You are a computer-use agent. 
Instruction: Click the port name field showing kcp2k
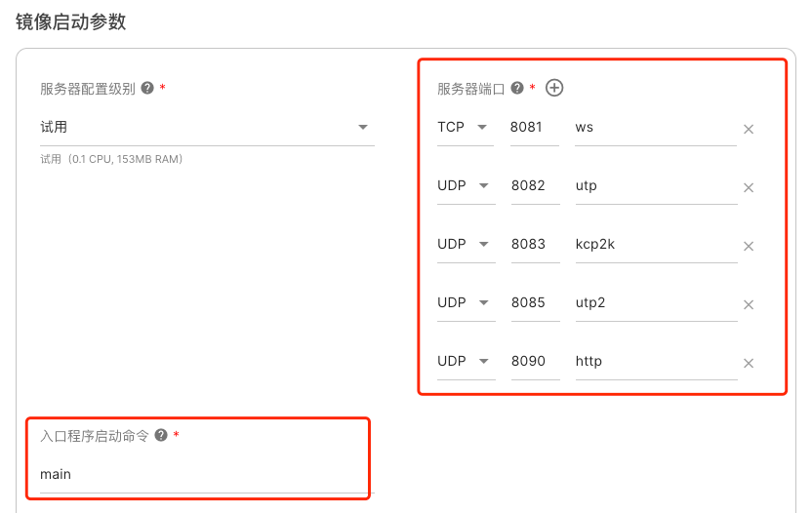(x=654, y=245)
